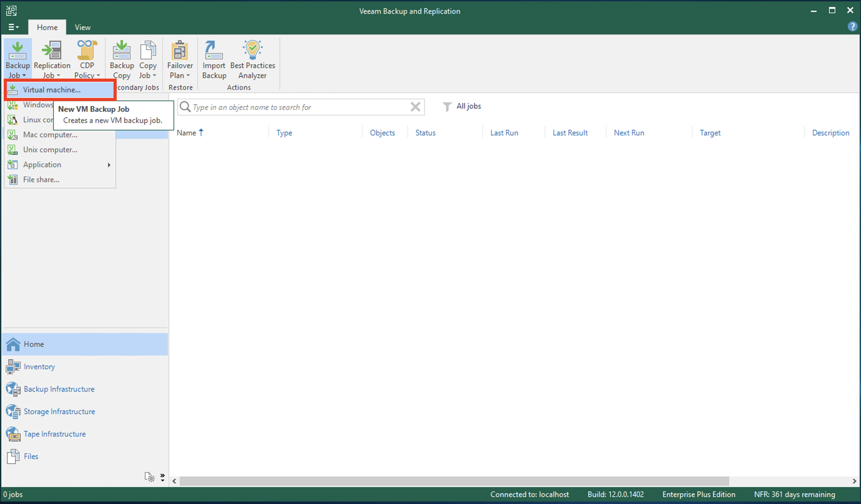Sort by the Status column header
This screenshot has width=861, height=504.
coord(426,133)
